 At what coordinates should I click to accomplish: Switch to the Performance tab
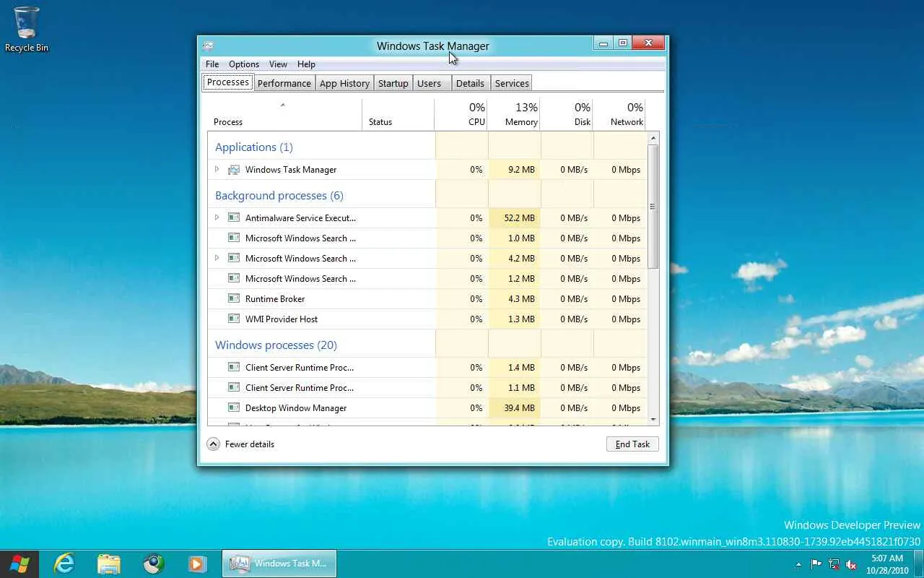tap(284, 83)
